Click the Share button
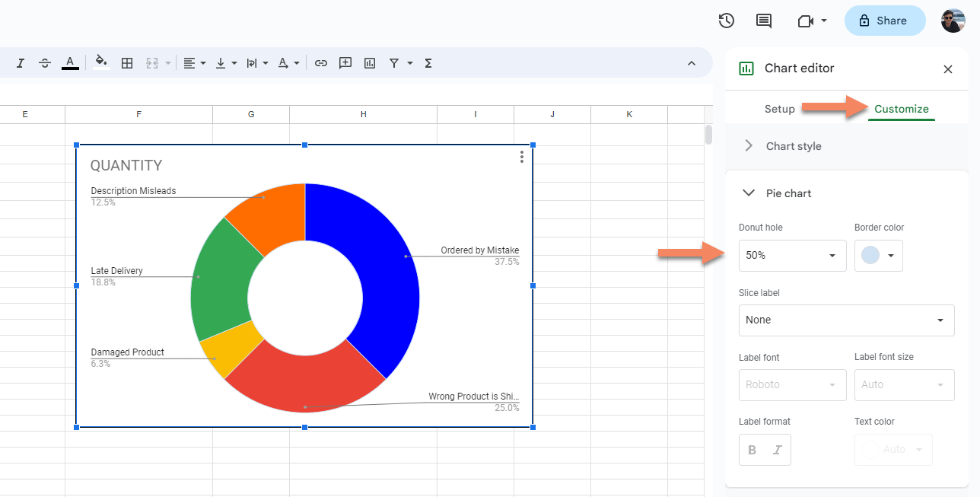 tap(884, 21)
